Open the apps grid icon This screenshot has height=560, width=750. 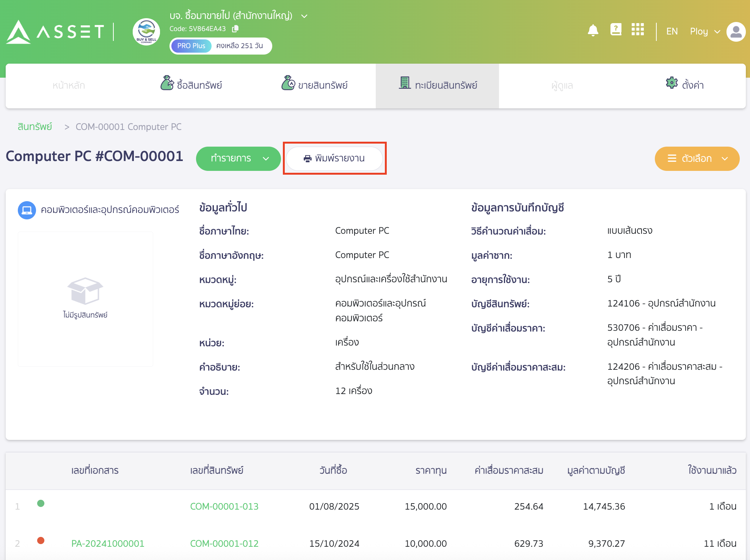638,30
